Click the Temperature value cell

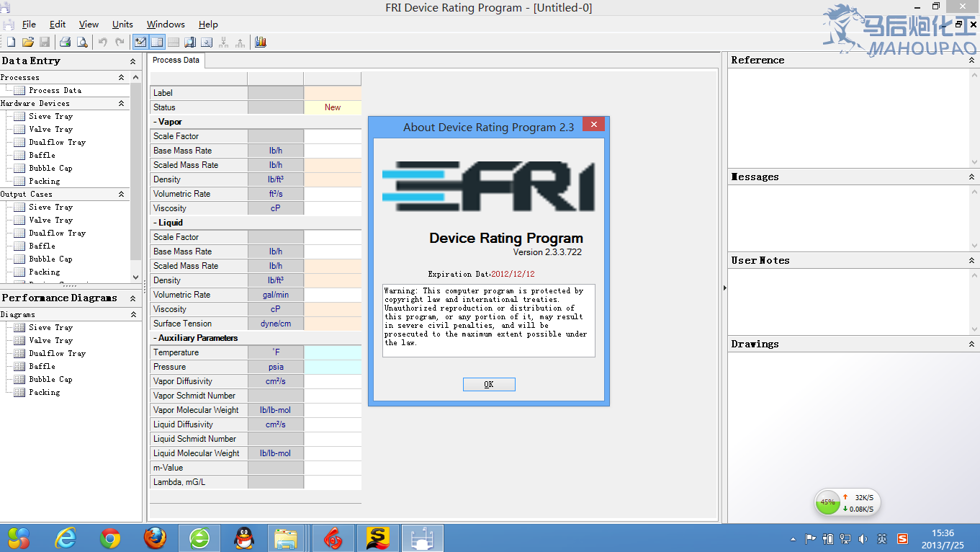click(333, 352)
